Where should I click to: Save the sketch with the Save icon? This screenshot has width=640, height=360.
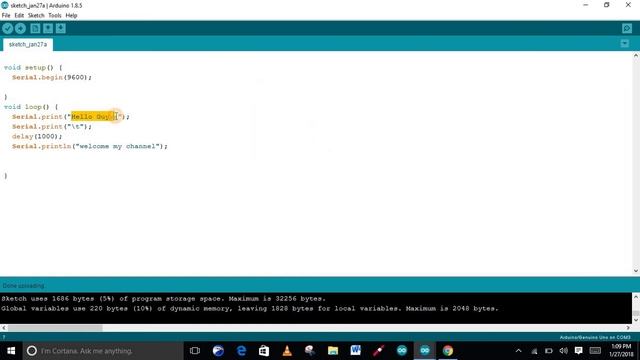click(x=61, y=29)
